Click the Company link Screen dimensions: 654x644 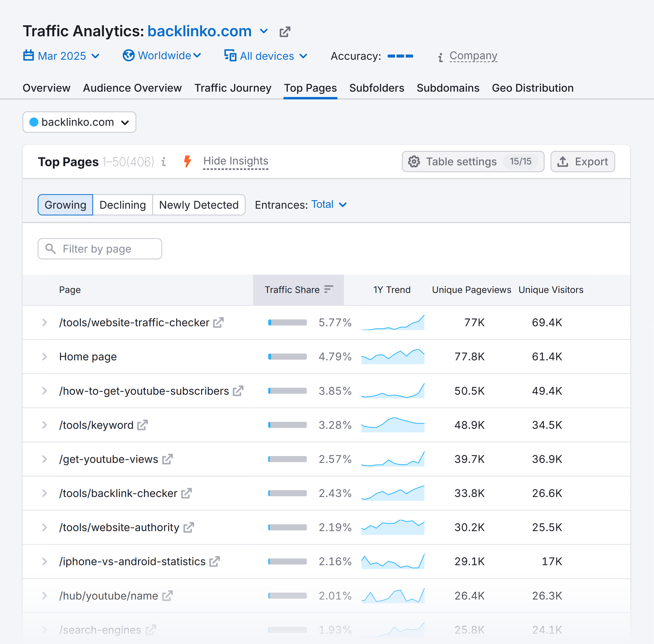coord(473,55)
